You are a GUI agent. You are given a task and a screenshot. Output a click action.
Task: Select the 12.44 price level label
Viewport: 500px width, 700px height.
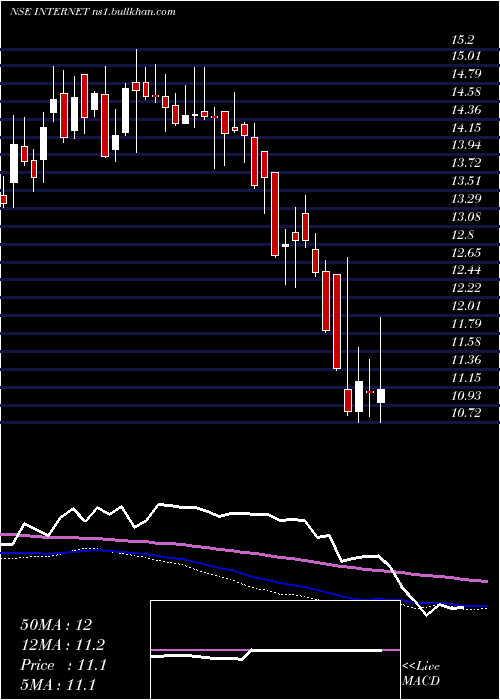pyautogui.click(x=466, y=270)
